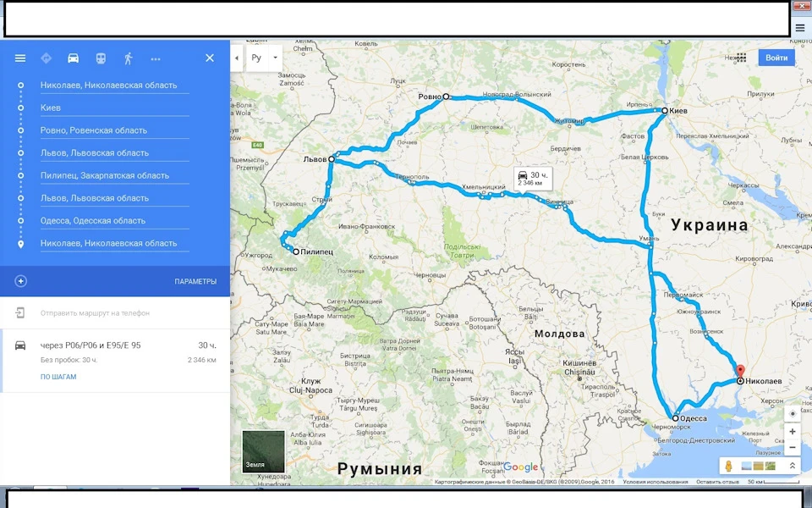812x508 pixels.
Task: Edit first Николаев starting point field
Action: (114, 85)
